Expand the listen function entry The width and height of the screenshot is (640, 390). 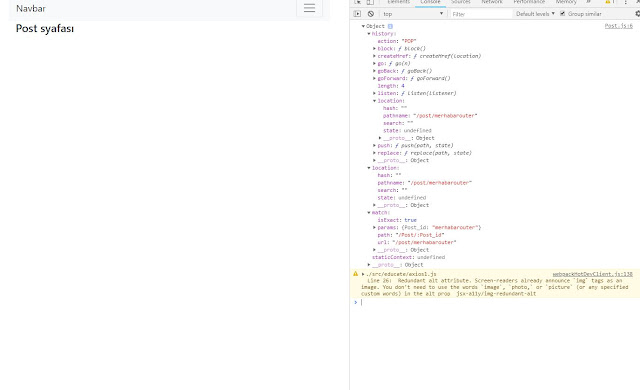click(x=374, y=93)
